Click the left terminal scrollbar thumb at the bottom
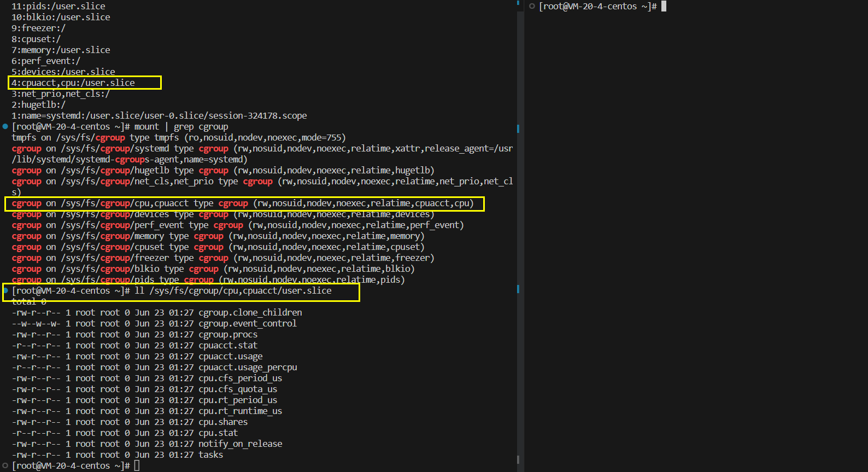This screenshot has height=472, width=868. tap(518, 460)
